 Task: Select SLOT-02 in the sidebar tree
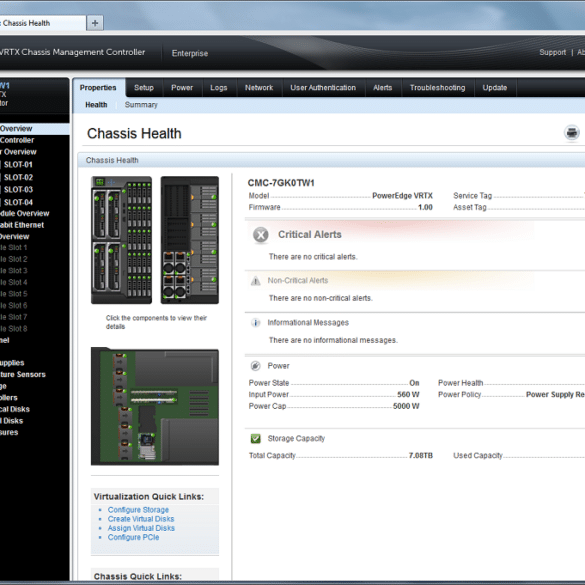pyautogui.click(x=18, y=177)
